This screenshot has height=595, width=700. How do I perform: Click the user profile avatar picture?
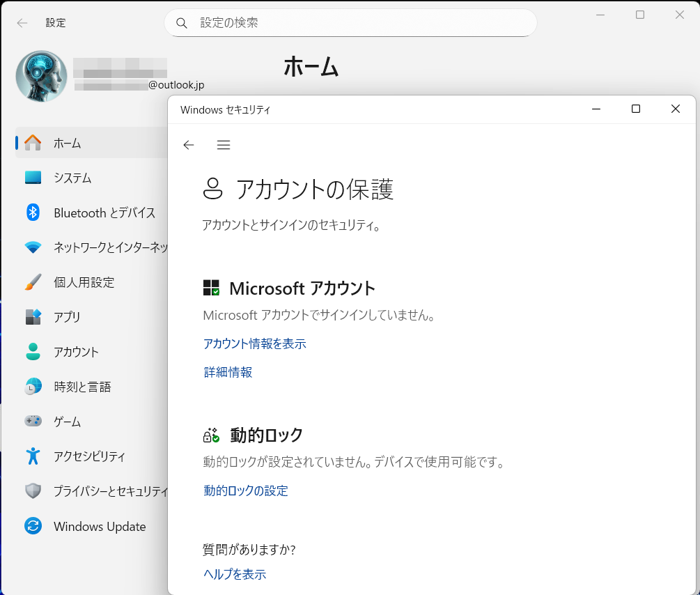click(x=42, y=76)
